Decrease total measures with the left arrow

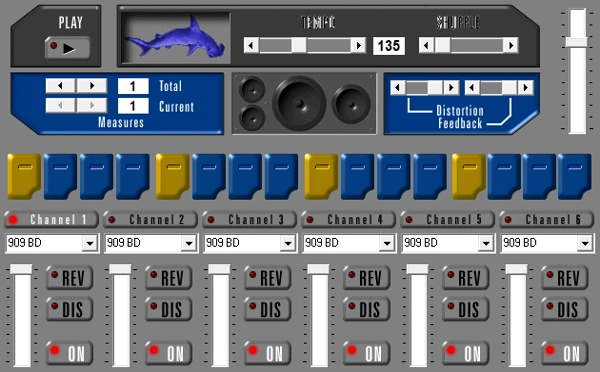(x=60, y=86)
